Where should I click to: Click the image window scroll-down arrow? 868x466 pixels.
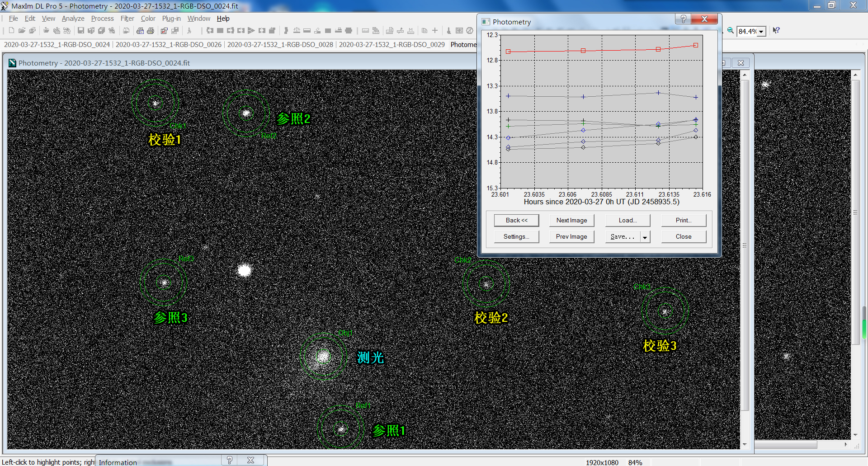(745, 445)
